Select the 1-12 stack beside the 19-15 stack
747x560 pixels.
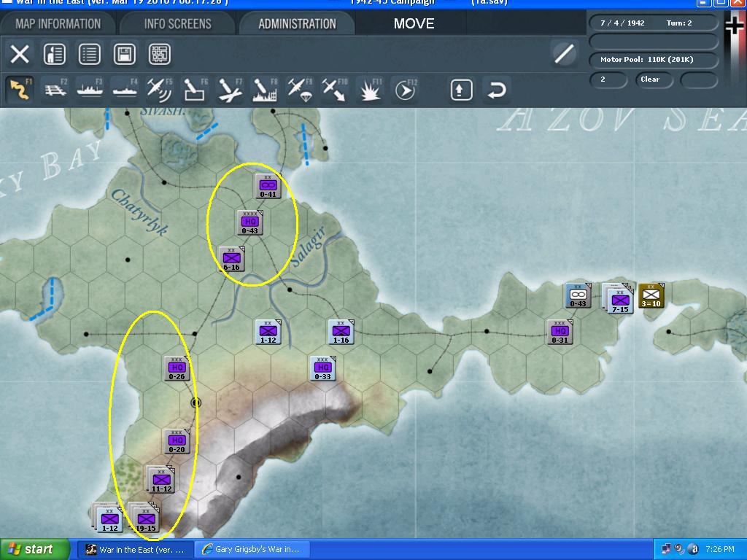coord(108,518)
